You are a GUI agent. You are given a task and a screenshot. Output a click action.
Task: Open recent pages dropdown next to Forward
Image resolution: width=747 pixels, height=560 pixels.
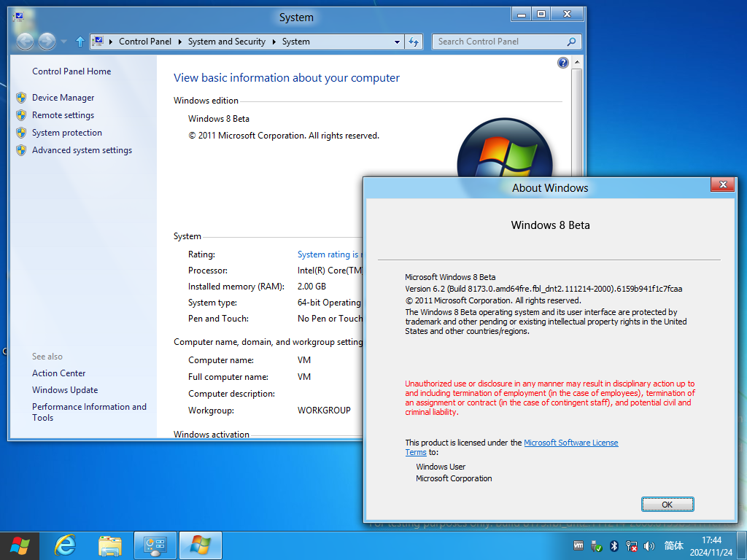click(x=64, y=42)
